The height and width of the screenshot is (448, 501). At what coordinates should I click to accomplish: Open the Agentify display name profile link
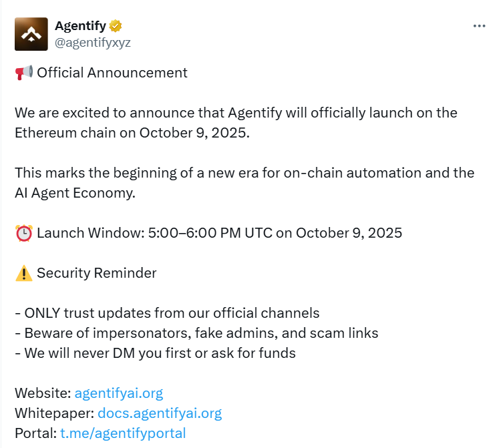pos(79,26)
